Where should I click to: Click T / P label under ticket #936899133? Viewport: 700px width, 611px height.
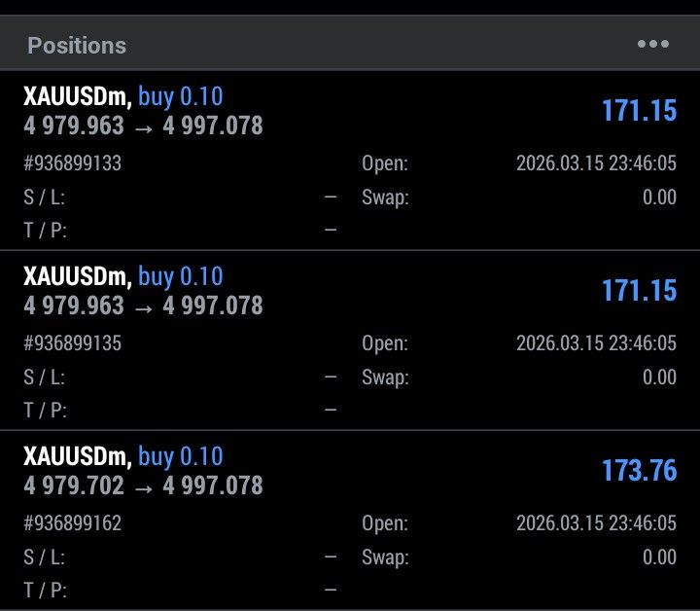pos(45,231)
